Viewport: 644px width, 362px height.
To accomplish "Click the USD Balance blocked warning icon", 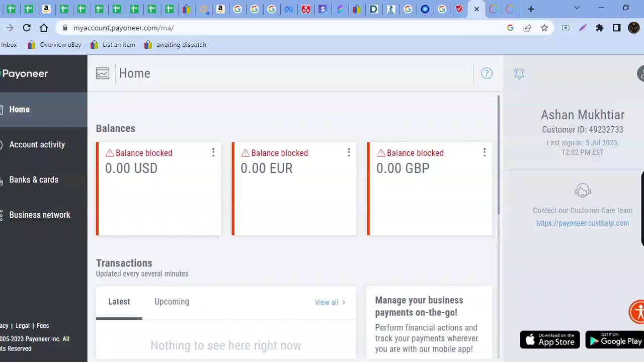I will (x=110, y=153).
